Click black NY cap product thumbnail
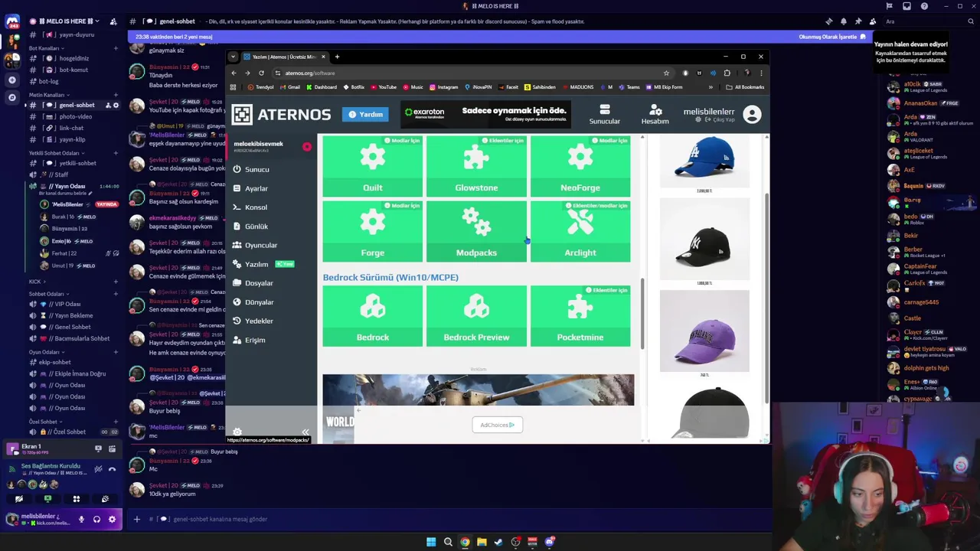Image resolution: width=980 pixels, height=551 pixels. pyautogui.click(x=704, y=240)
